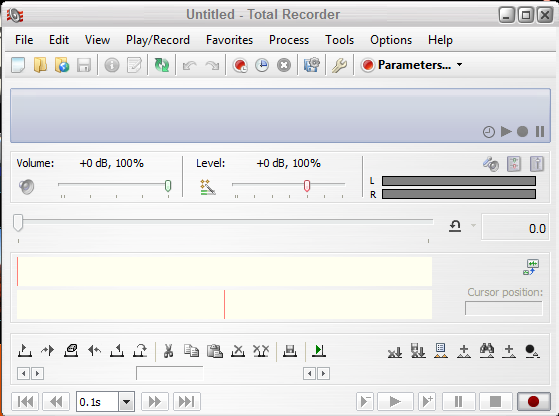Jump to end with skip-forward button
The width and height of the screenshot is (559, 416).
coord(187,402)
